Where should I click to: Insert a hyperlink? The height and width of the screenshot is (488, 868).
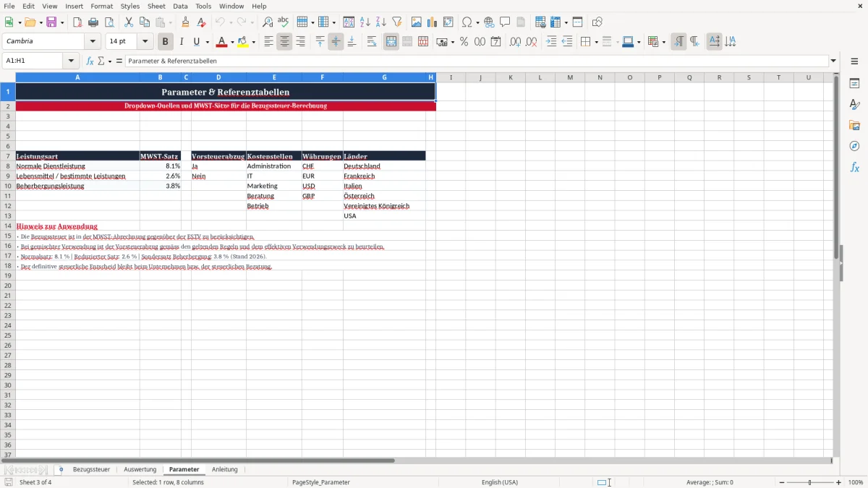(489, 22)
